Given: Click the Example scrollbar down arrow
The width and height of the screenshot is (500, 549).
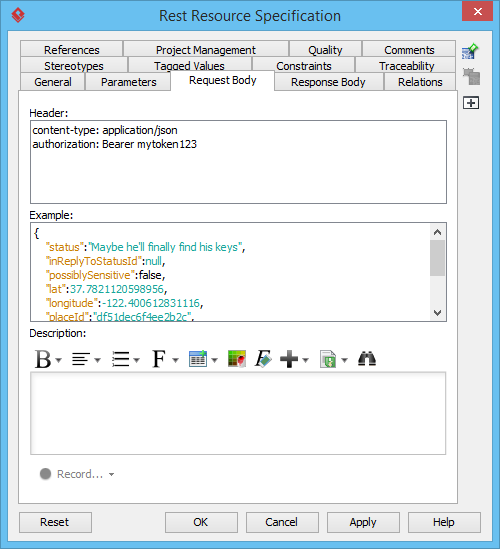Looking at the screenshot, I should click(x=437, y=313).
